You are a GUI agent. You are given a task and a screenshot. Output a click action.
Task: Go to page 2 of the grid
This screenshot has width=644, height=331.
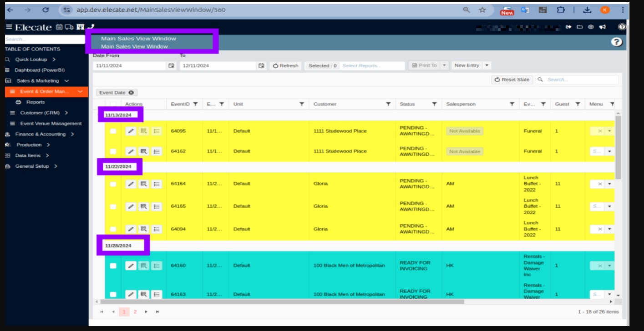click(x=135, y=312)
